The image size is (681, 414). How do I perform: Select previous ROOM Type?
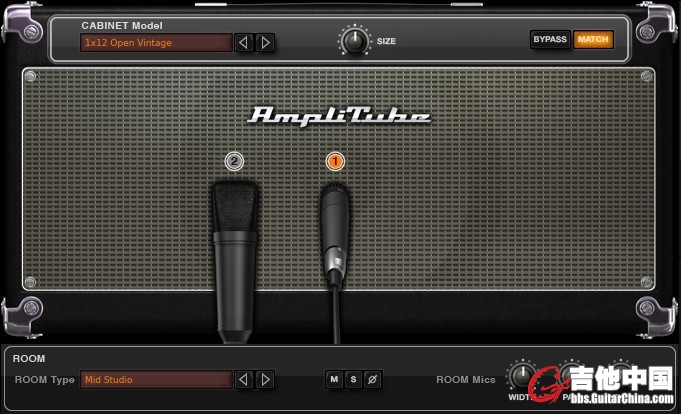click(x=244, y=379)
